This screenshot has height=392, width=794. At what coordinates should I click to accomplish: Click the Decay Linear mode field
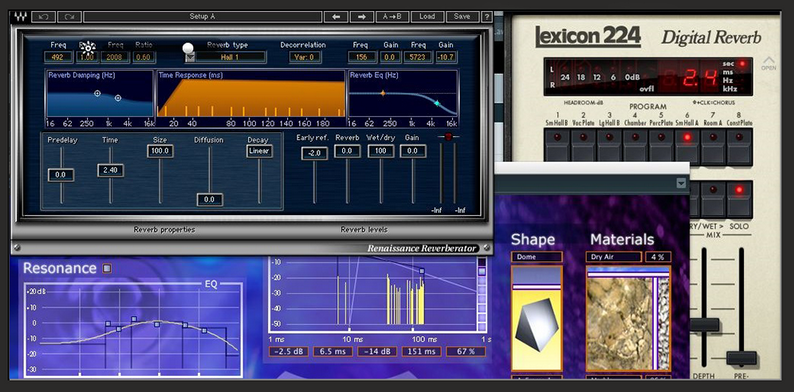pos(259,151)
